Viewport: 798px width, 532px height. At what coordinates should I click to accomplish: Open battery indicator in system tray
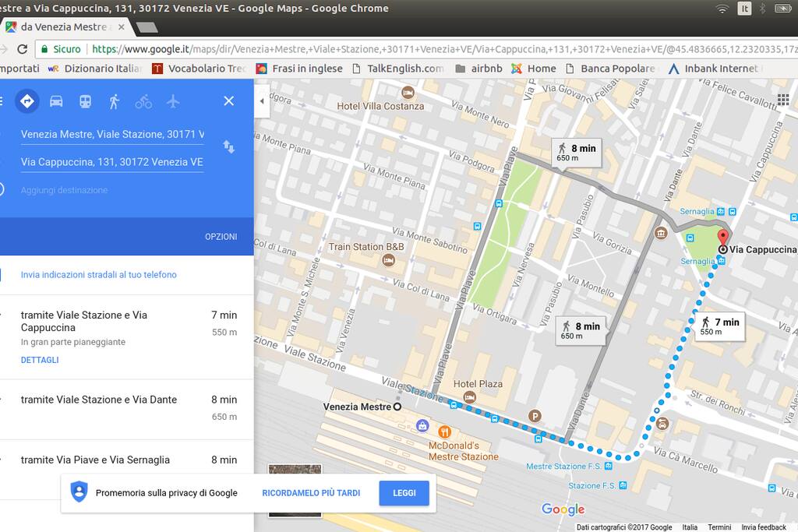782,8
